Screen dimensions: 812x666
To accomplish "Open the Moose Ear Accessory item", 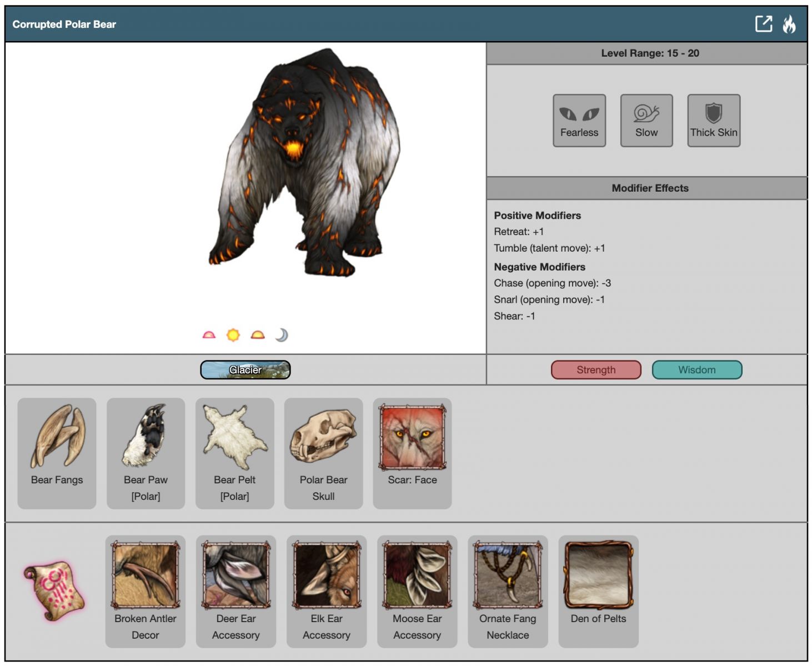I will coord(417,590).
